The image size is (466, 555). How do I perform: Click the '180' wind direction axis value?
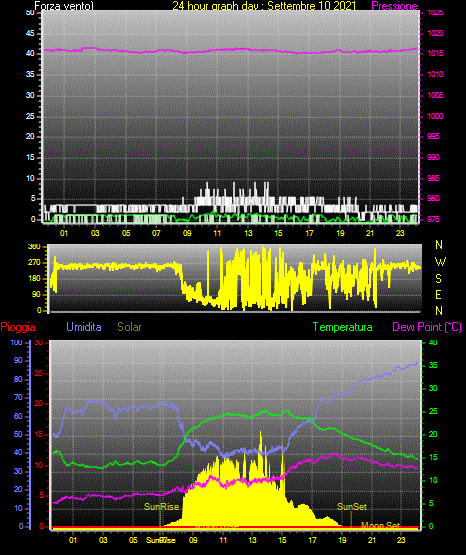point(34,279)
